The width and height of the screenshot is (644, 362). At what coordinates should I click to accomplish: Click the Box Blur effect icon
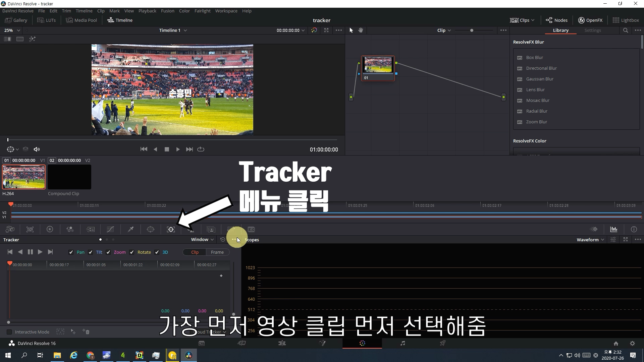tap(520, 58)
